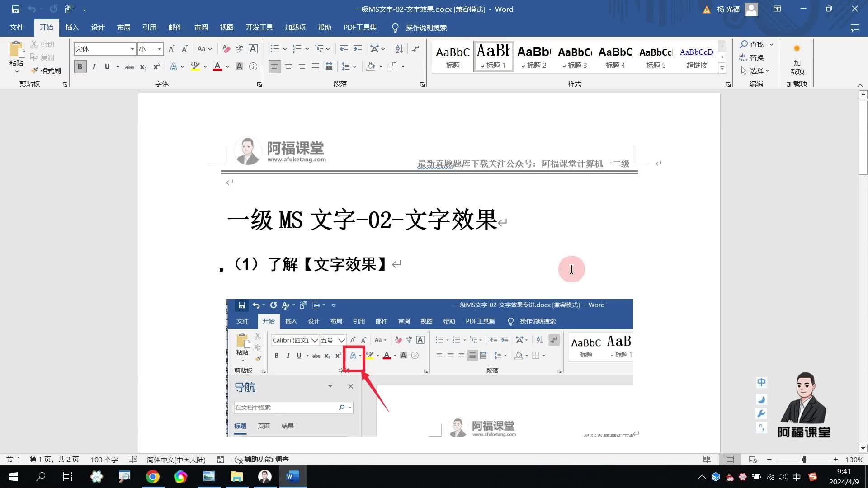Switch to the 设计 Design tab
Image resolution: width=868 pixels, height=488 pixels.
point(98,28)
